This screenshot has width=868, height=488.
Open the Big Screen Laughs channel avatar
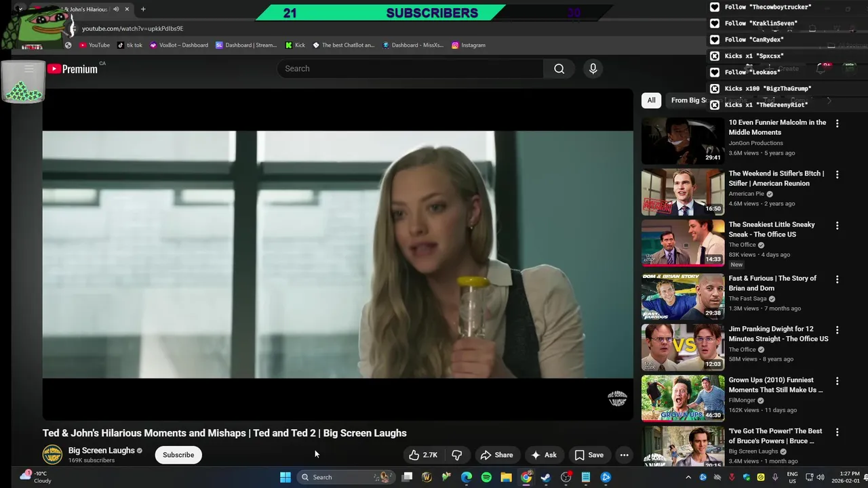(x=52, y=455)
